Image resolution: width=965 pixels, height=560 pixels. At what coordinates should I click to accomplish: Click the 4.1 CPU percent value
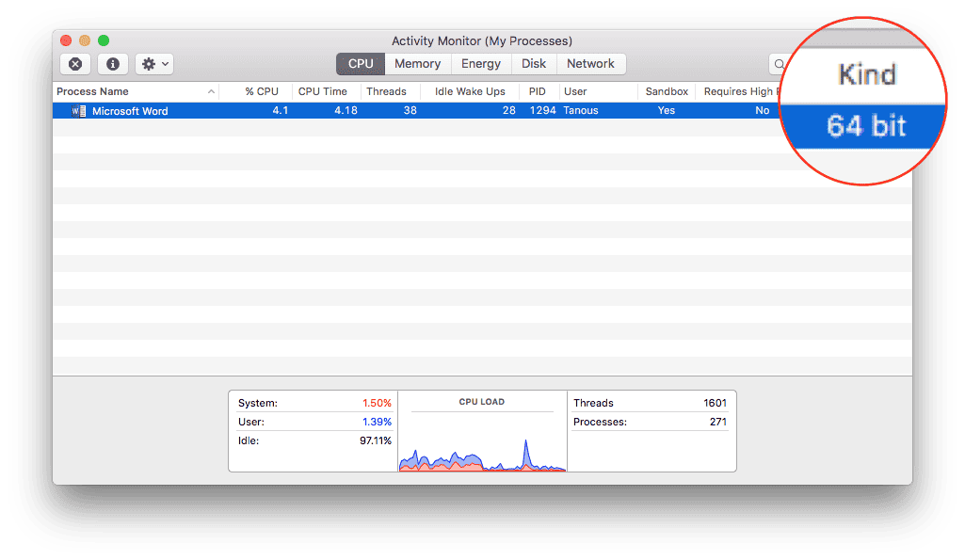point(281,111)
